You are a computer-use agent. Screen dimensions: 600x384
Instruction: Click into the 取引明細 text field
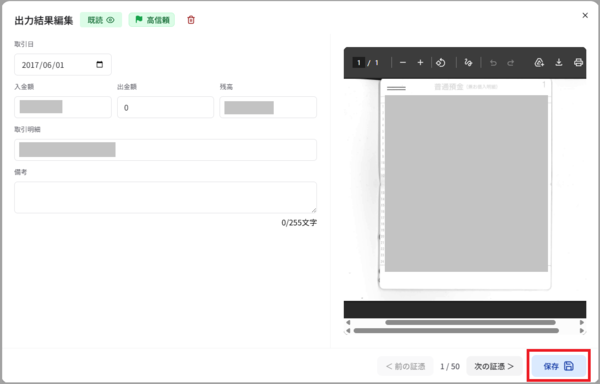[x=165, y=150]
